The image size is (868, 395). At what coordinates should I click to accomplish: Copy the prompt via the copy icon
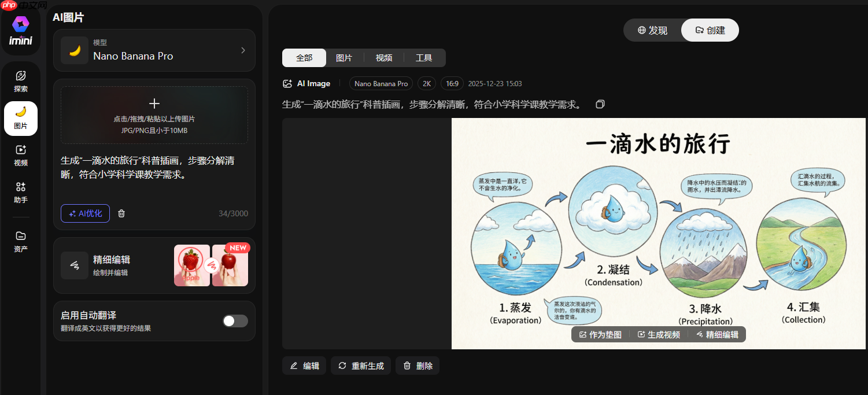click(600, 104)
